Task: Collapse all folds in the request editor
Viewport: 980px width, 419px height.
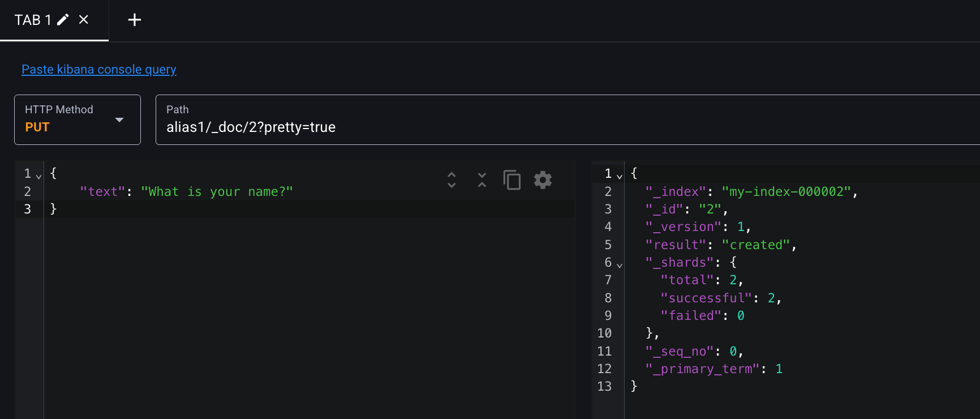Action: [482, 180]
